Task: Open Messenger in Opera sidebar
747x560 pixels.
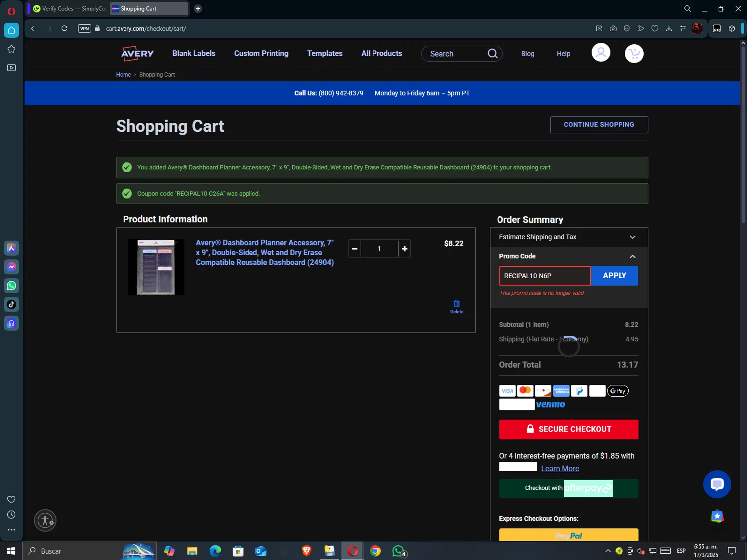Action: pyautogui.click(x=11, y=267)
